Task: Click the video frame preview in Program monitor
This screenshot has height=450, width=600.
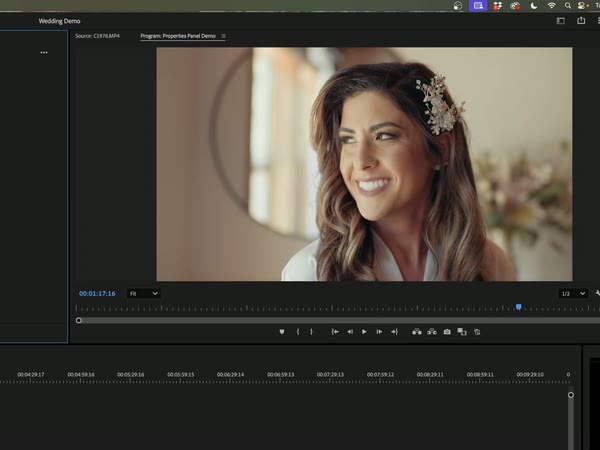Action: click(364, 164)
